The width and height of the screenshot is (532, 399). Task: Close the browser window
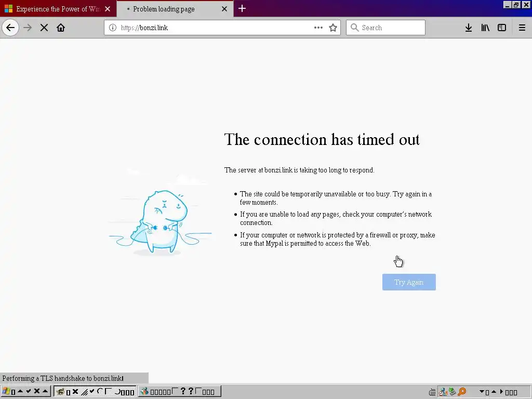[x=526, y=5]
